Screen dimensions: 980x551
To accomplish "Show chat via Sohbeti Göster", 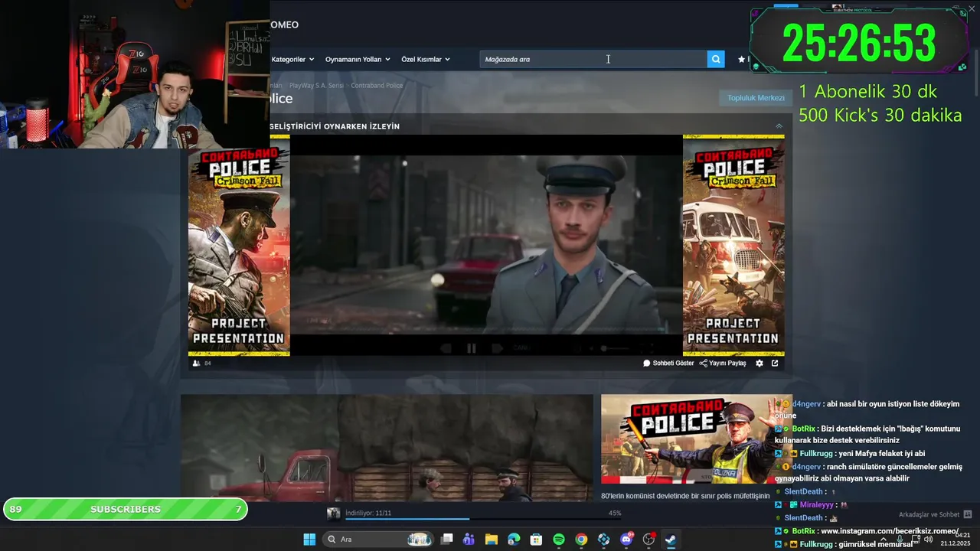I will click(x=668, y=364).
